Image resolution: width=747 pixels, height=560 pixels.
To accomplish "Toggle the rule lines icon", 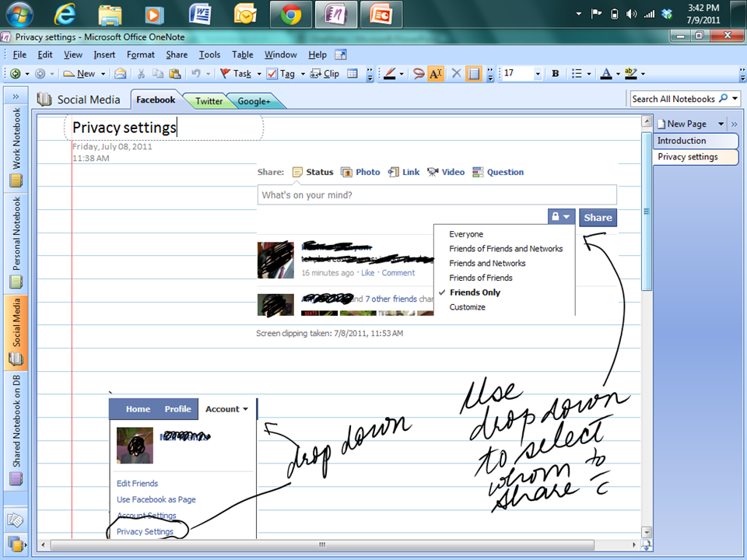I will coord(474,73).
